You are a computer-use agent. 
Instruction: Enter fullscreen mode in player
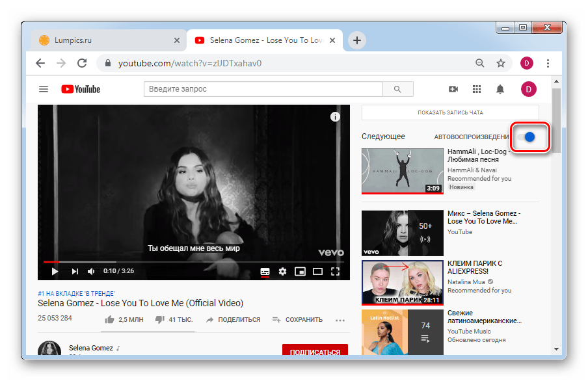(x=336, y=271)
